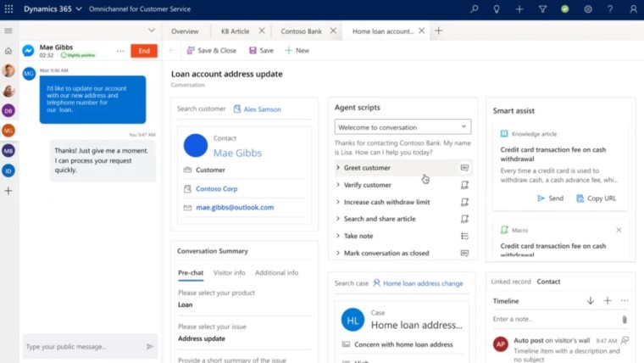Screen dimensions: 644x363
Task: End the conversation with End button
Action: [144, 51]
